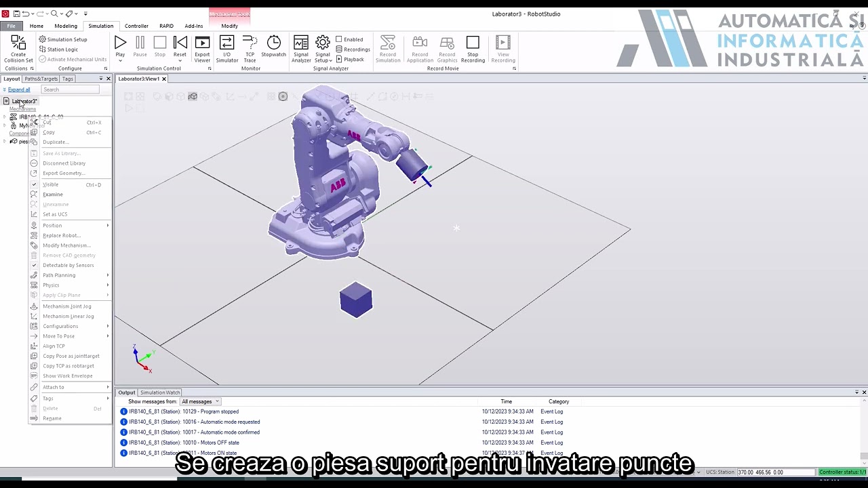Click the UCS coordinates field
Viewport: 868px width, 488px height.
tap(776, 472)
